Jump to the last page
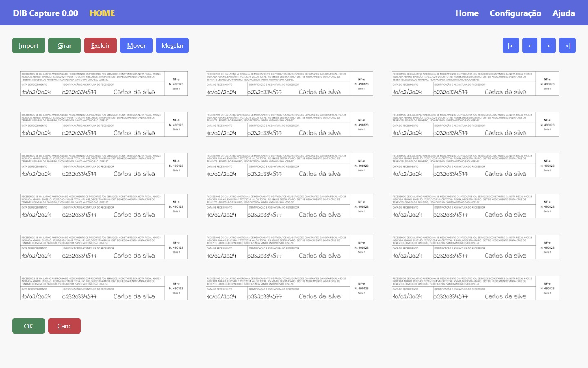 pyautogui.click(x=567, y=45)
